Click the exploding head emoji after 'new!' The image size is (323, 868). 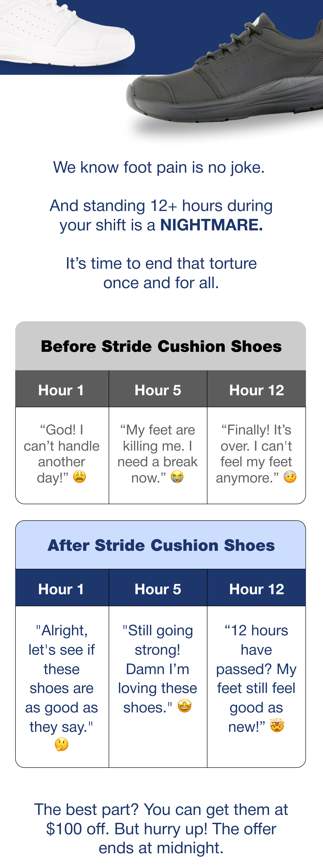[x=277, y=725]
